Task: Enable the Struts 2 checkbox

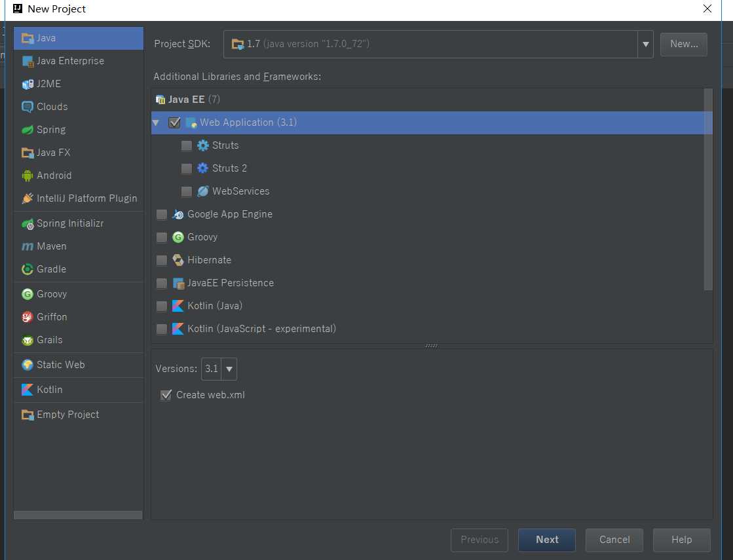Action: coord(186,168)
